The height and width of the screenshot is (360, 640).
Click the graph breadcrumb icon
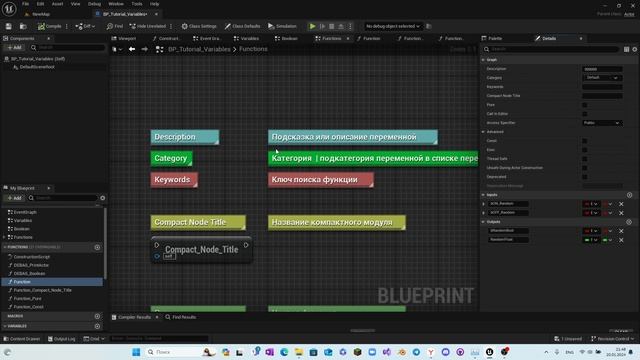pos(160,49)
